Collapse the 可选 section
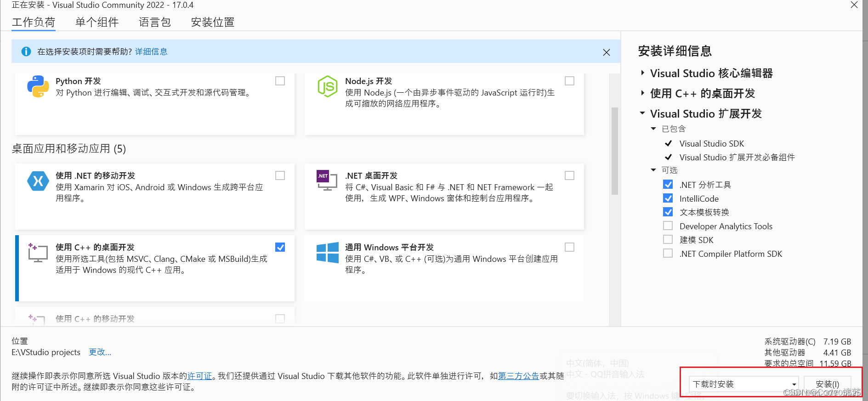Screen dimensions: 868x401 [653, 170]
